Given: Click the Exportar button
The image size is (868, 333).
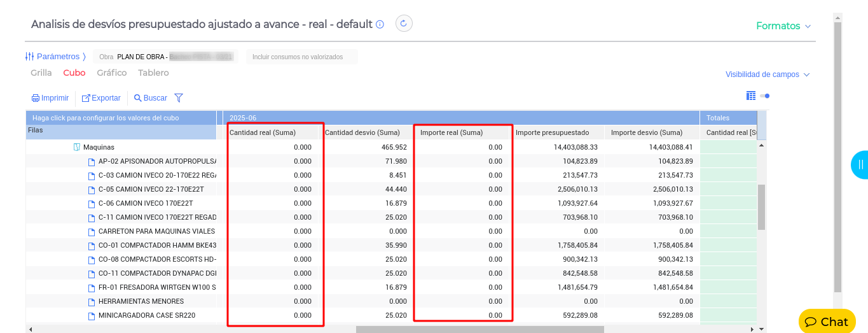Looking at the screenshot, I should [101, 98].
